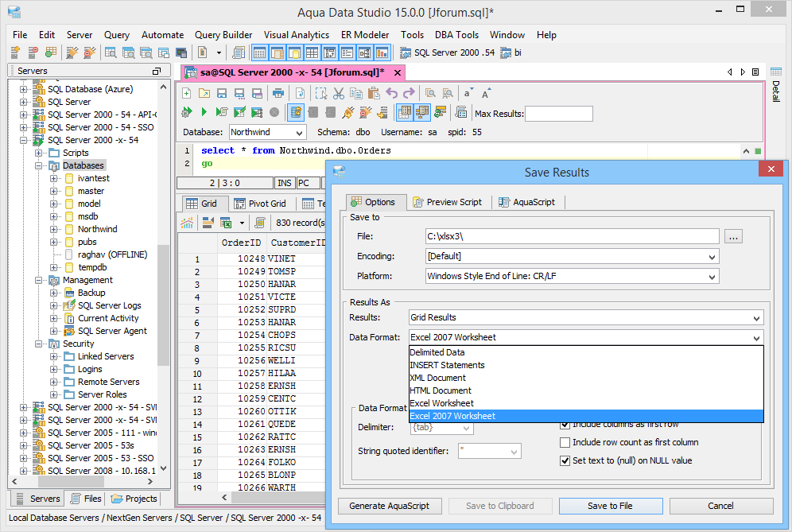Uncheck Set text to (null) on NULL value

(565, 460)
